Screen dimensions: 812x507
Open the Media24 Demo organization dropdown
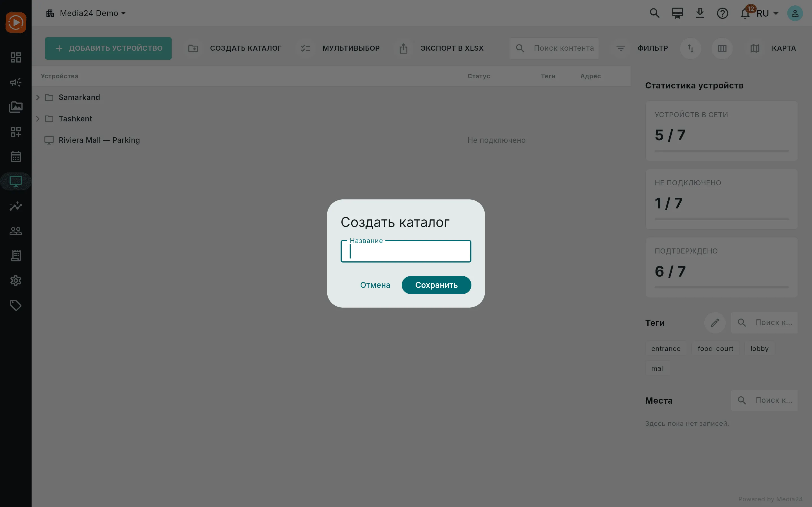click(x=86, y=14)
